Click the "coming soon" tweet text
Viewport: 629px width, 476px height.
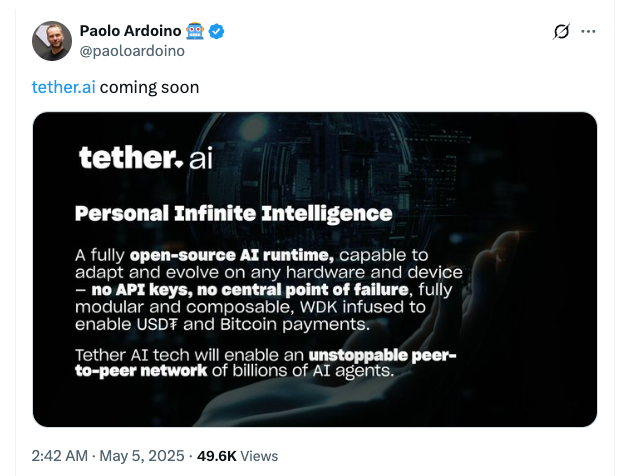[149, 87]
